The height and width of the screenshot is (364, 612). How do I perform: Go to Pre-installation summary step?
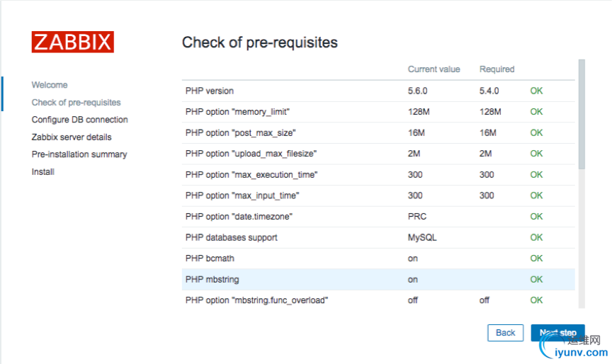[x=79, y=154]
